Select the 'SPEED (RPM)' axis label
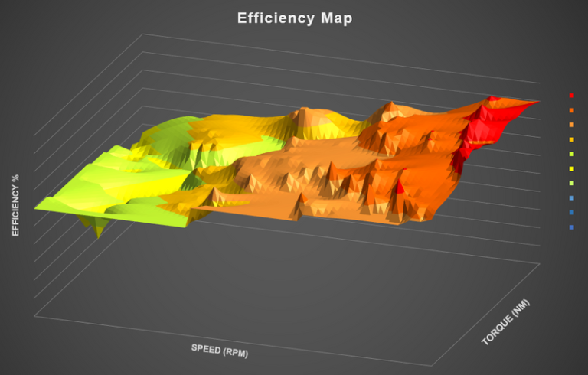The height and width of the screenshot is (375, 588). point(220,351)
